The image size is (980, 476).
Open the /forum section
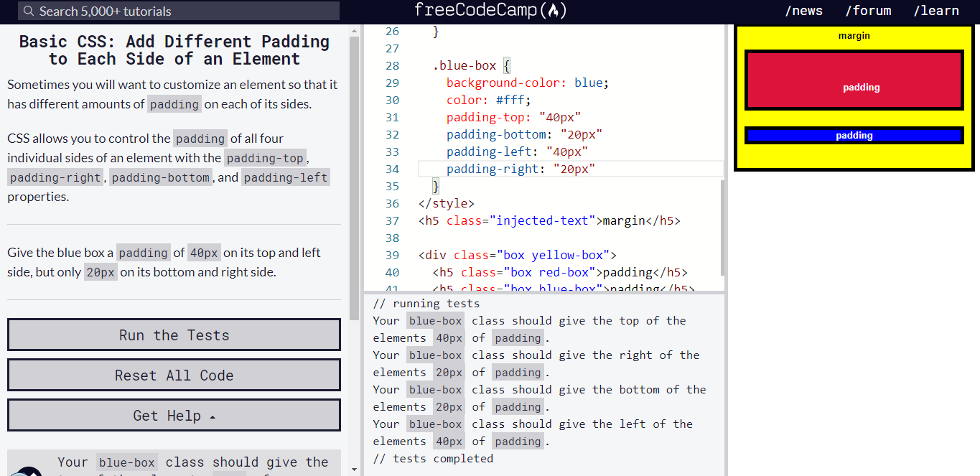[869, 11]
